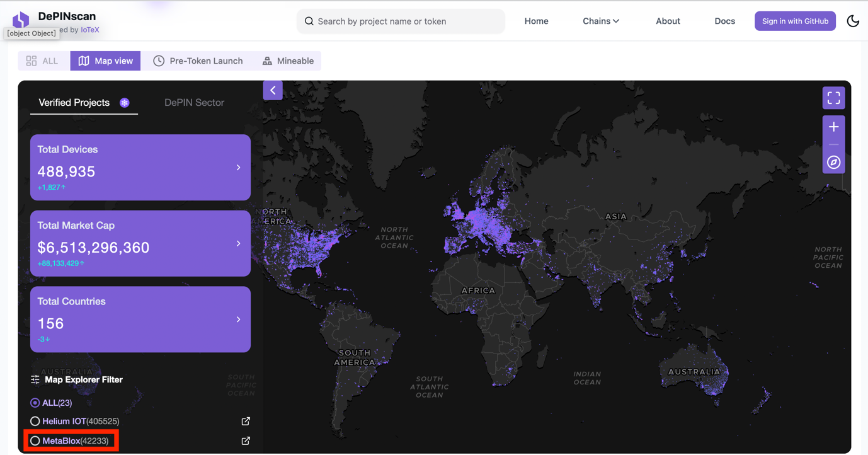This screenshot has height=455, width=868.
Task: Click the Map Explorer Filter sliders icon
Action: point(35,379)
